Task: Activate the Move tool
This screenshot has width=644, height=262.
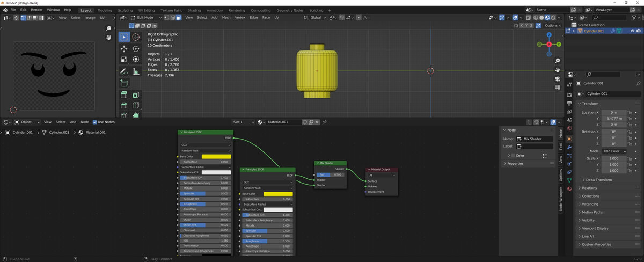Action: tap(124, 48)
